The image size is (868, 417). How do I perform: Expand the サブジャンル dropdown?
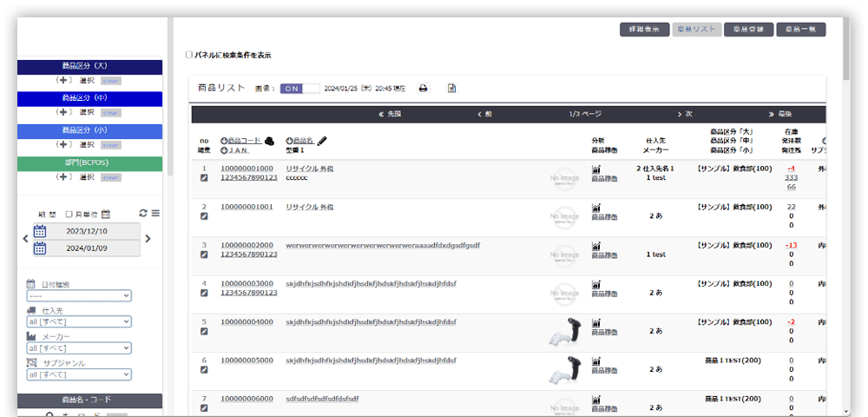pos(79,375)
